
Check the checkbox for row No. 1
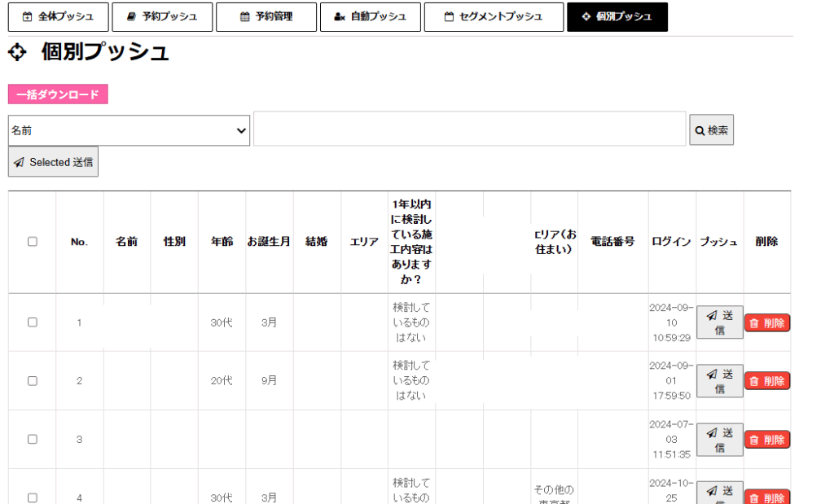(33, 322)
